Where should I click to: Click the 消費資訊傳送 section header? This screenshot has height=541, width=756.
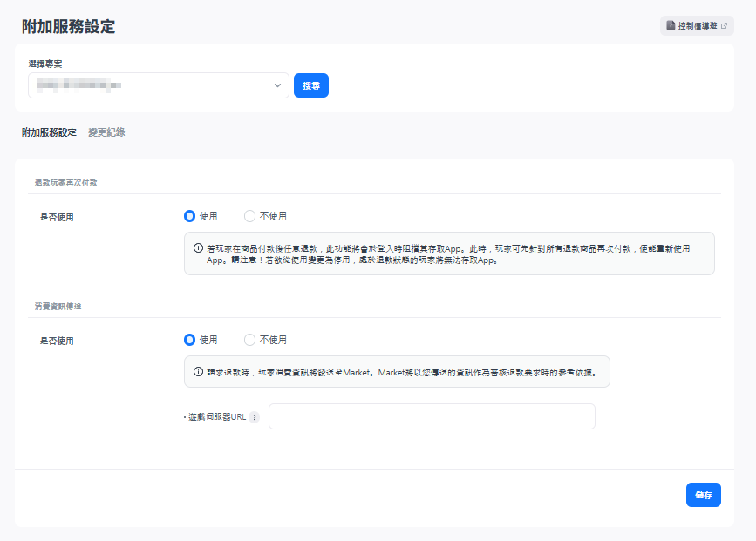pyautogui.click(x=58, y=307)
